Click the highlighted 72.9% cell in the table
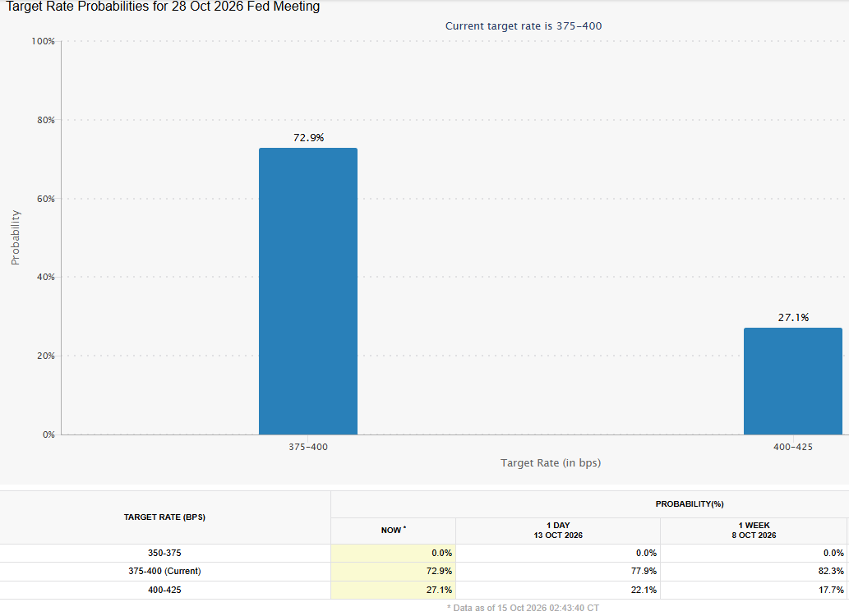This screenshot has height=616, width=849. click(x=393, y=571)
